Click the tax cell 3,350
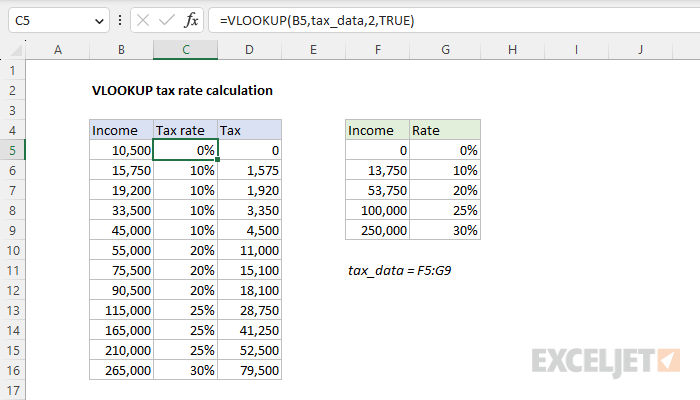The image size is (700, 400). click(x=250, y=210)
